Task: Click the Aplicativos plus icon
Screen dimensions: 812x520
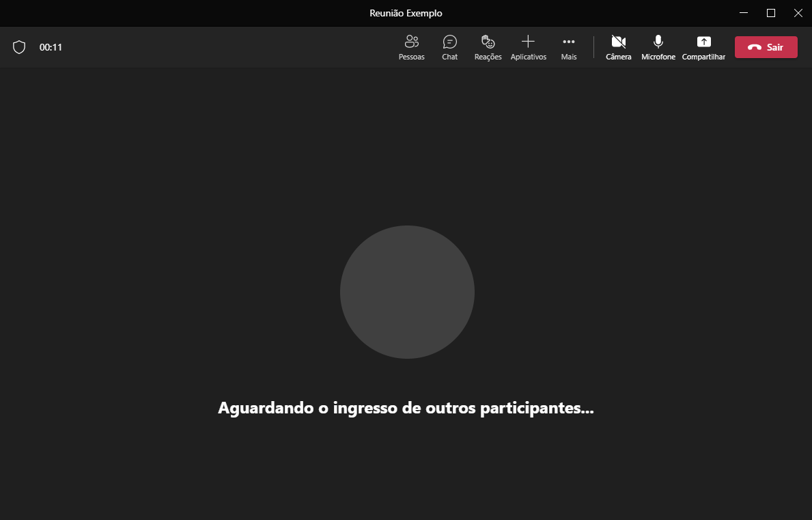Action: (x=528, y=41)
